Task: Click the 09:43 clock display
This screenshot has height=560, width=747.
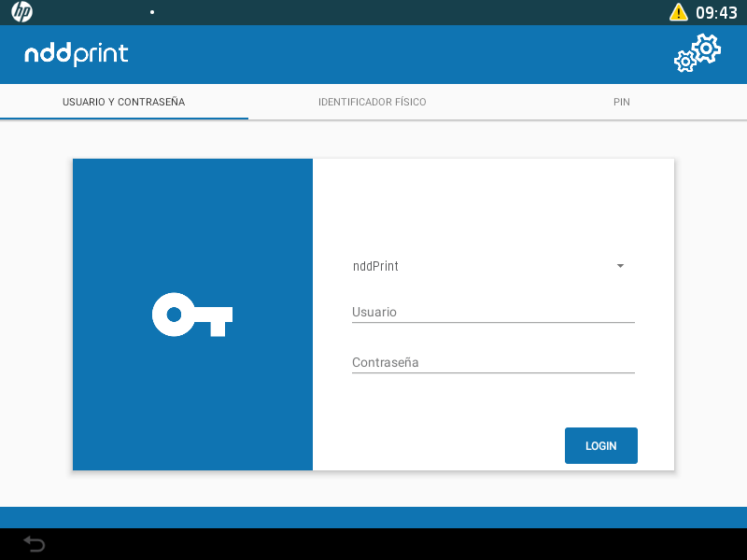Action: [x=716, y=12]
